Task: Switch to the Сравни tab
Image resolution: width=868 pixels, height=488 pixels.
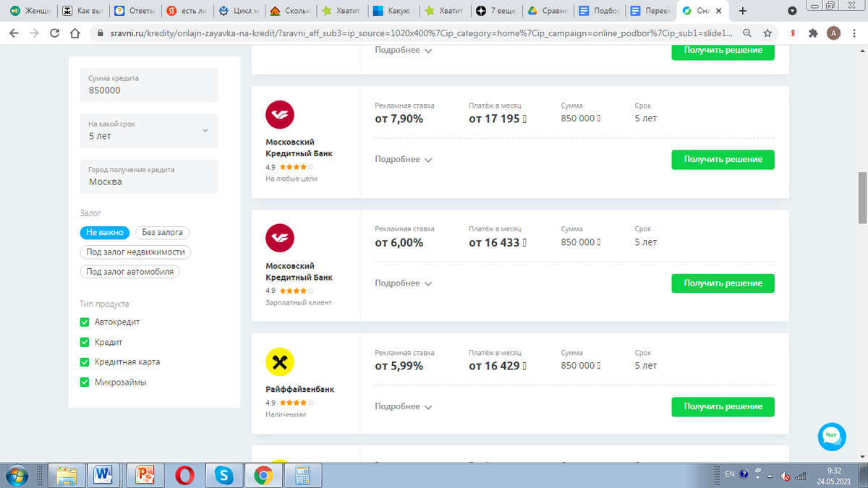Action: 549,11
